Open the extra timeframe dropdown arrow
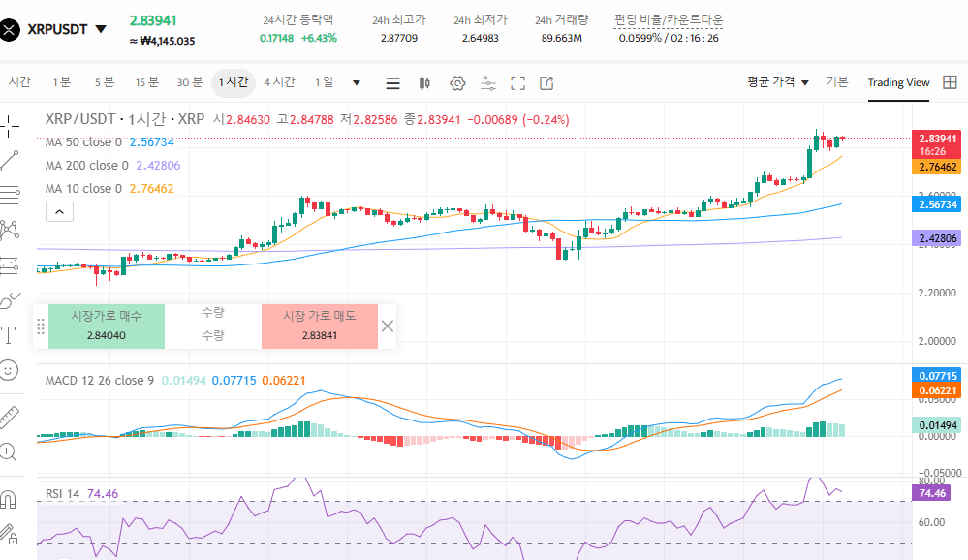The height and width of the screenshot is (560, 968). (355, 83)
